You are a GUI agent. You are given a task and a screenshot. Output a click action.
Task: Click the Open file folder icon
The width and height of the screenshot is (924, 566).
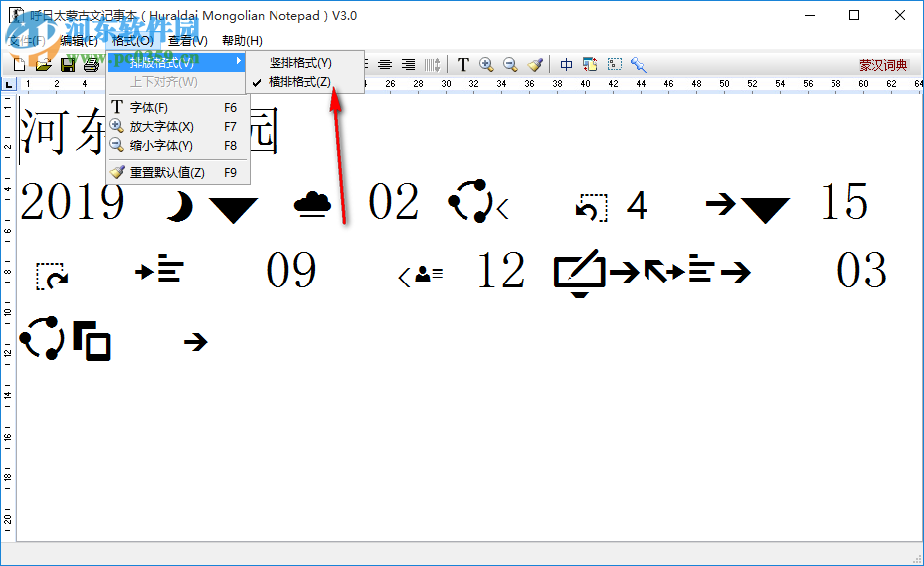[43, 65]
